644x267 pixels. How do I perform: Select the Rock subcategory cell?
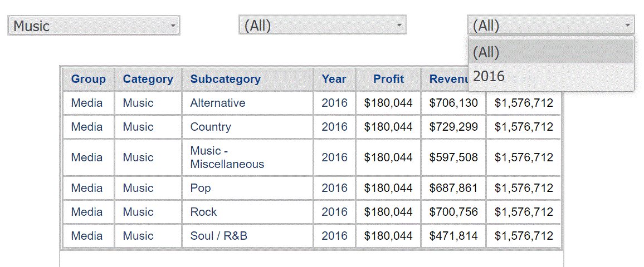[248, 211]
